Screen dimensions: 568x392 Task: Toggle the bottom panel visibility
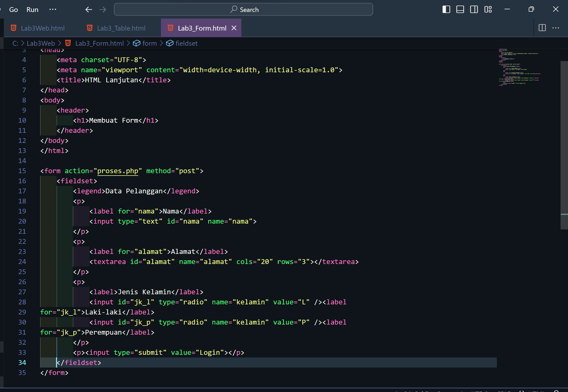[460, 9]
